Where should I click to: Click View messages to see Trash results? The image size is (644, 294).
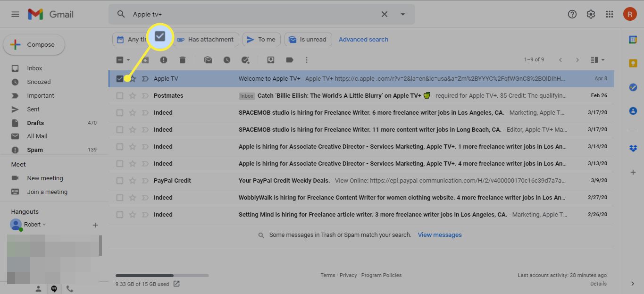coord(439,235)
